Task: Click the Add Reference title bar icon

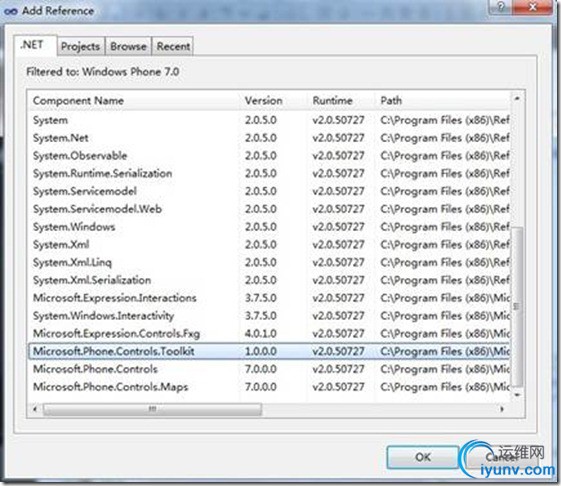Action: [10, 11]
